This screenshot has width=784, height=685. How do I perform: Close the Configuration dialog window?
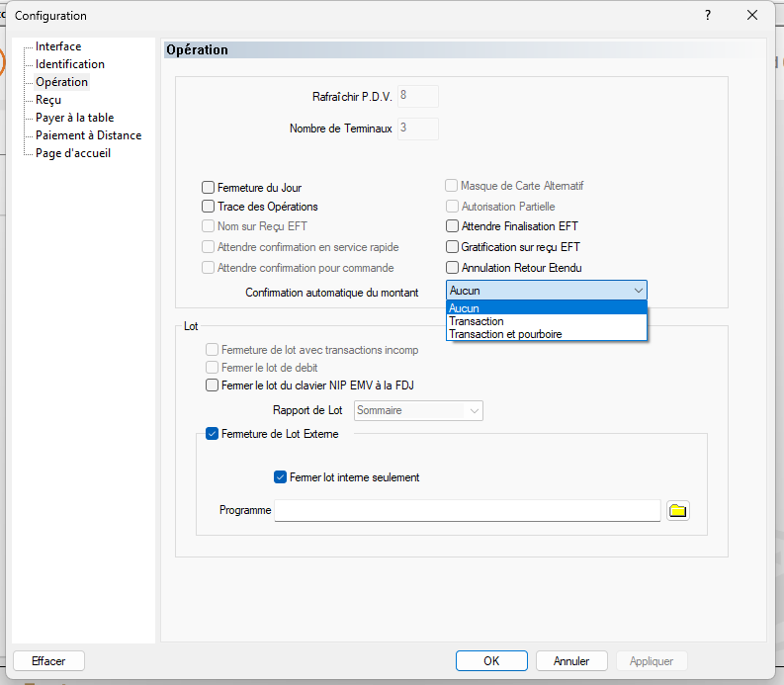pyautogui.click(x=753, y=15)
